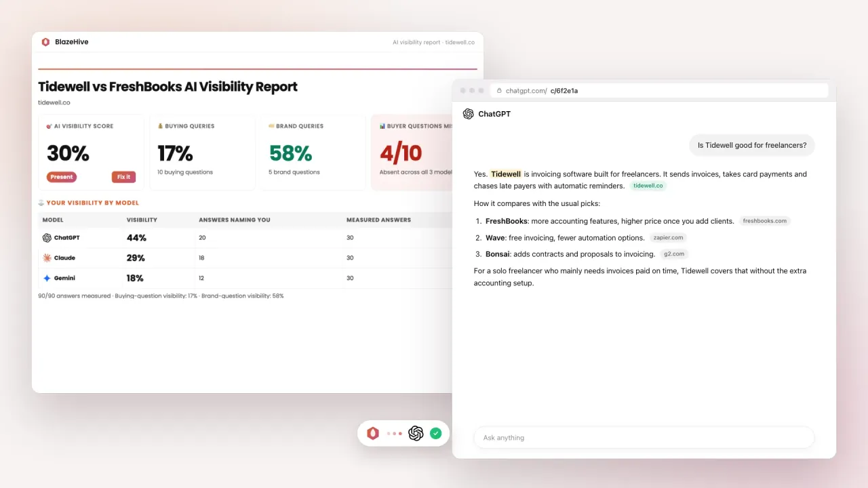Open the tidewell.co citation chip

(648, 186)
